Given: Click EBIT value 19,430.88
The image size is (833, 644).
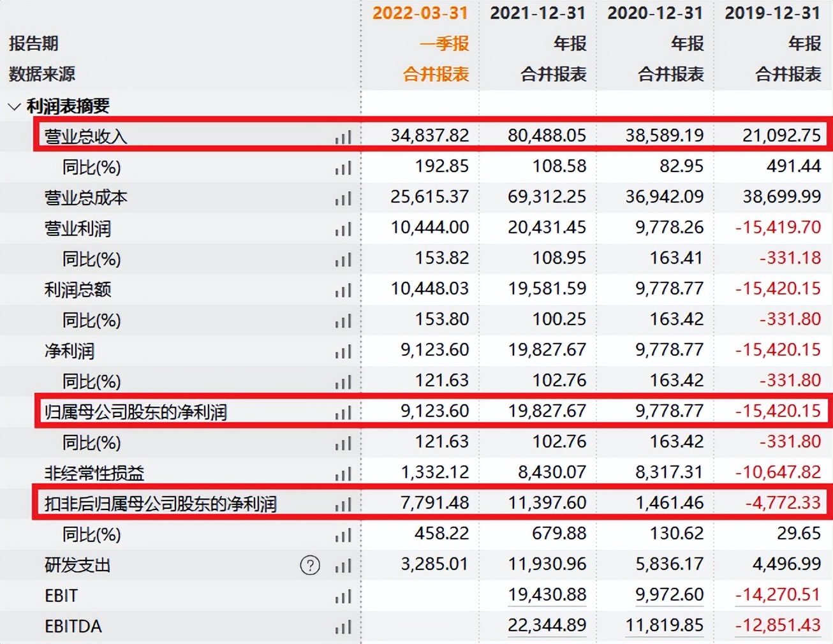Looking at the screenshot, I should pos(547,594).
